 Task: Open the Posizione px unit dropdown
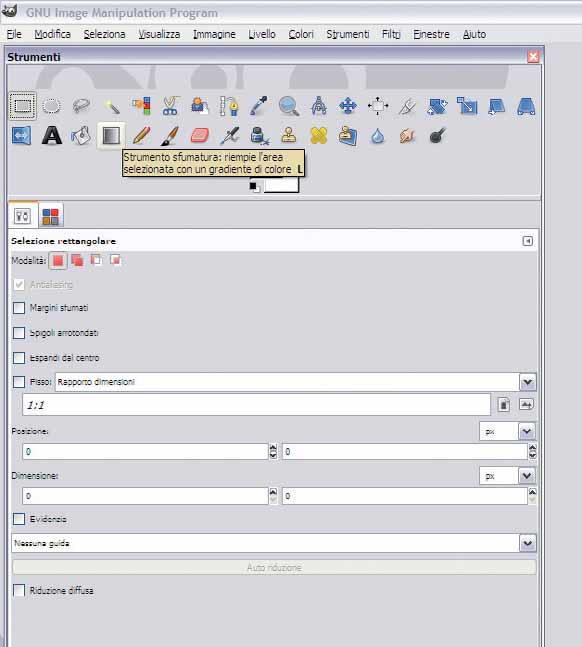(x=507, y=431)
